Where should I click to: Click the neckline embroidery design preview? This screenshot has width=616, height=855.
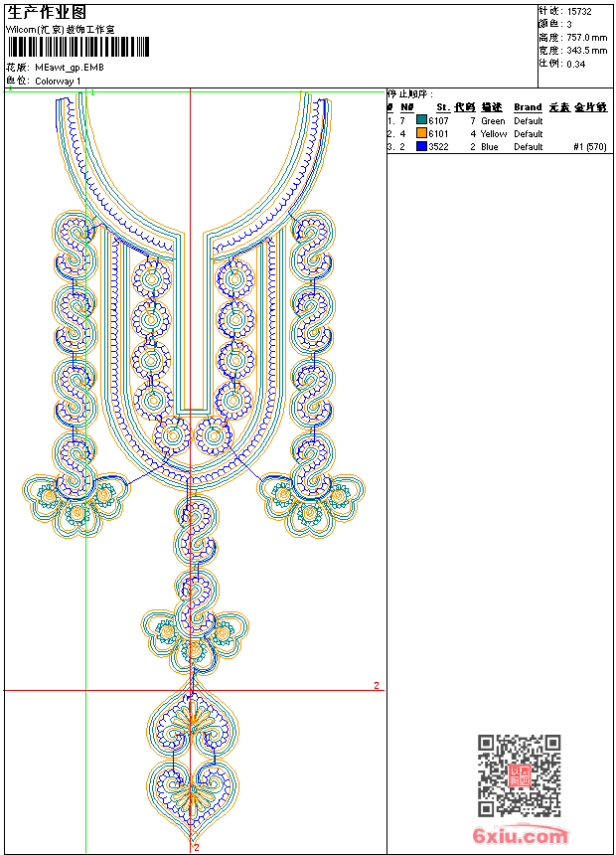click(194, 467)
